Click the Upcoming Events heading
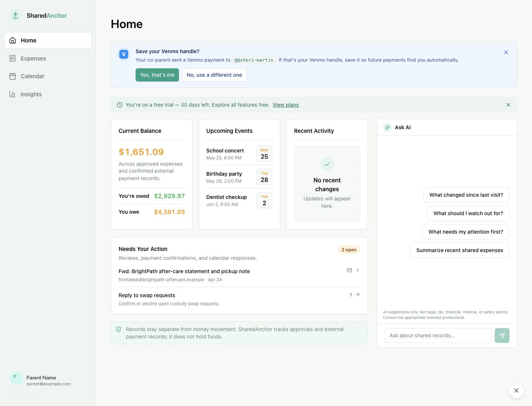 229,131
